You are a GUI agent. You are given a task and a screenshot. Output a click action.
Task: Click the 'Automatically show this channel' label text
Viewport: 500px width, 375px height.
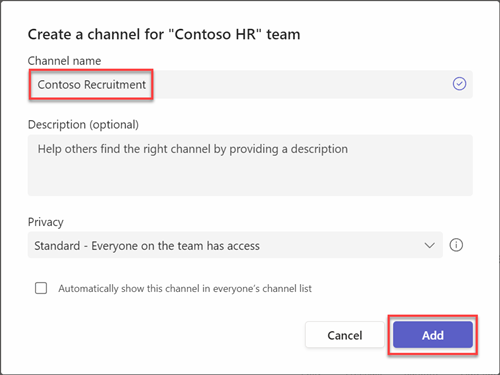[x=185, y=288]
